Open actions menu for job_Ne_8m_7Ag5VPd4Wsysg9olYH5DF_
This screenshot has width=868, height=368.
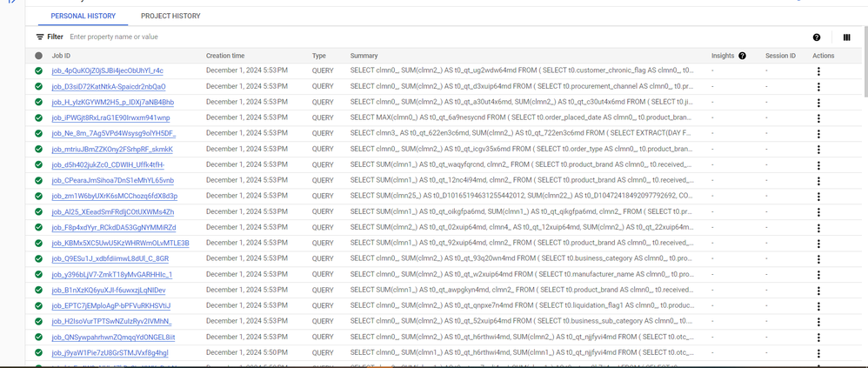[818, 133]
